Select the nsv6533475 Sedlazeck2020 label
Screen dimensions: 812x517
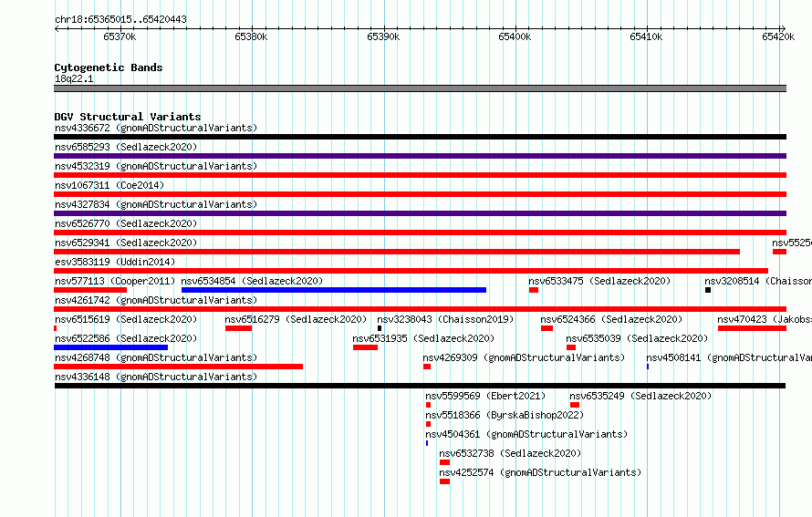tap(599, 281)
